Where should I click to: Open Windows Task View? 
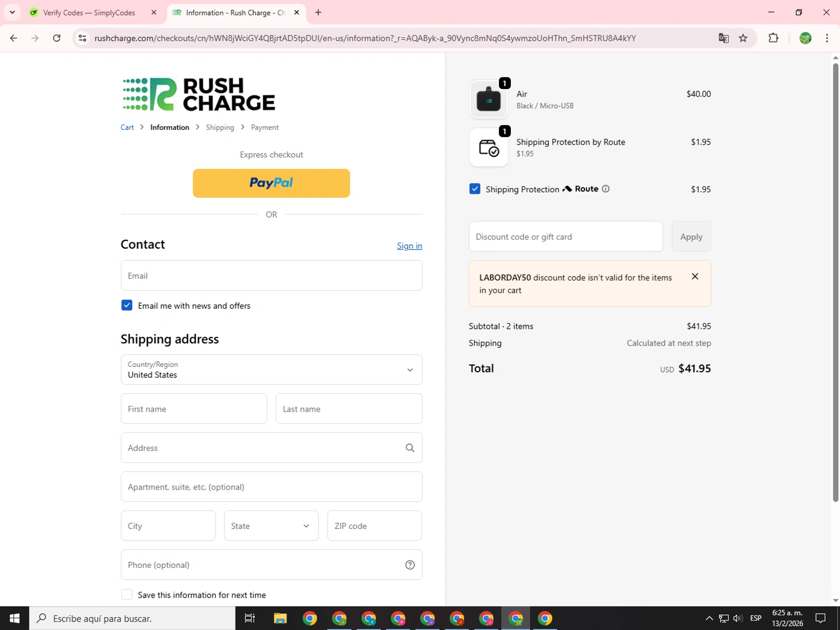250,618
